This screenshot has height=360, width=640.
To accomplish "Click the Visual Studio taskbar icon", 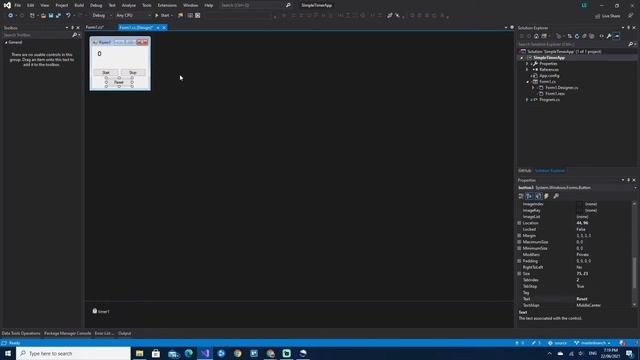I will pyautogui.click(x=205, y=353).
